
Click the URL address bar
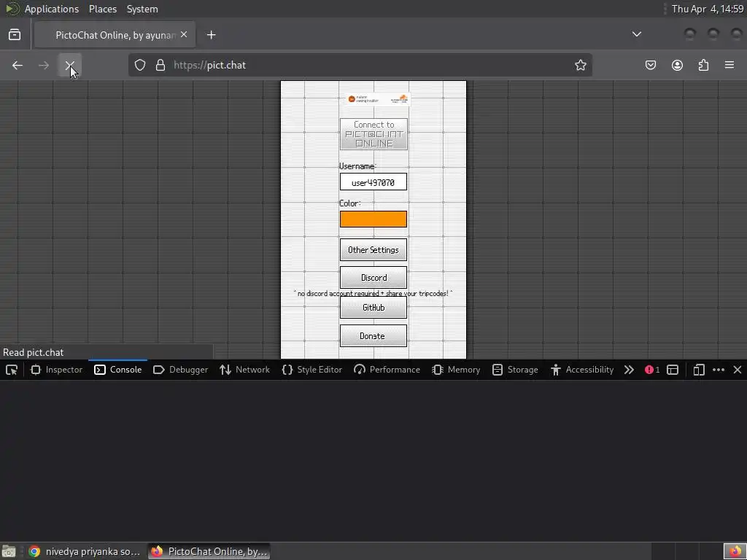(360, 65)
